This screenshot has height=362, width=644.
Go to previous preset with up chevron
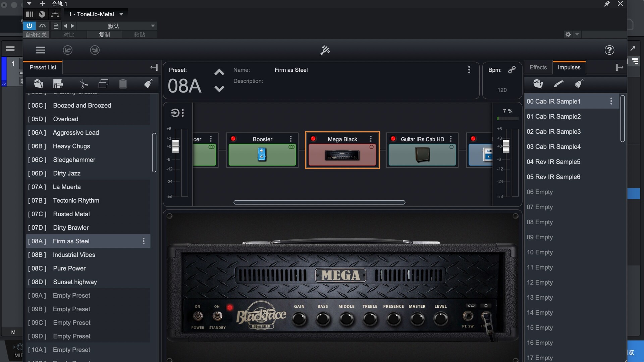pos(219,72)
